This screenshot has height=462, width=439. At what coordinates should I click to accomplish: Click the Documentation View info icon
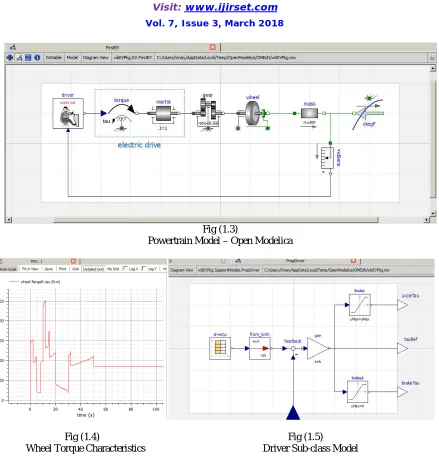click(37, 57)
